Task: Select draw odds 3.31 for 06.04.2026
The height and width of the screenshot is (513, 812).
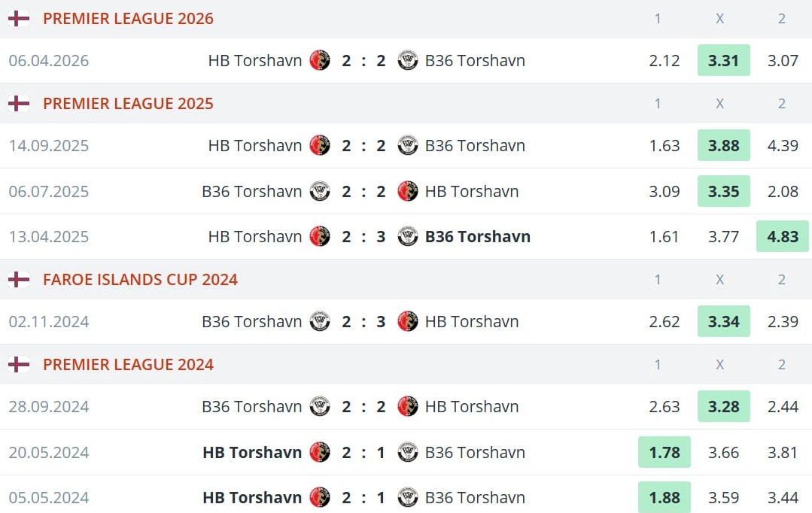Action: (x=723, y=61)
